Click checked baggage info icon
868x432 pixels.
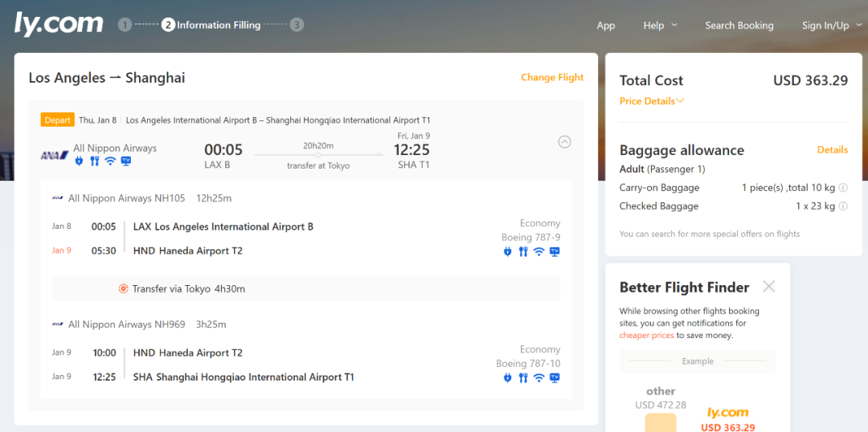point(843,206)
